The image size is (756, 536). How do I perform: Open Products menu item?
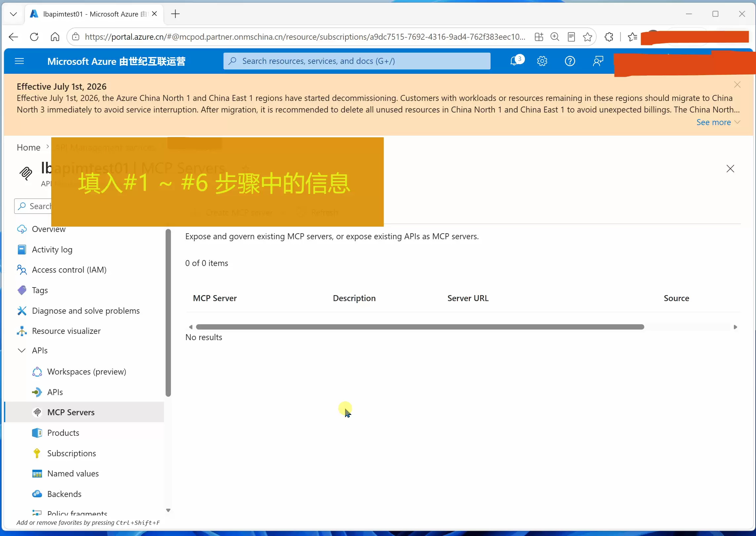pyautogui.click(x=63, y=433)
